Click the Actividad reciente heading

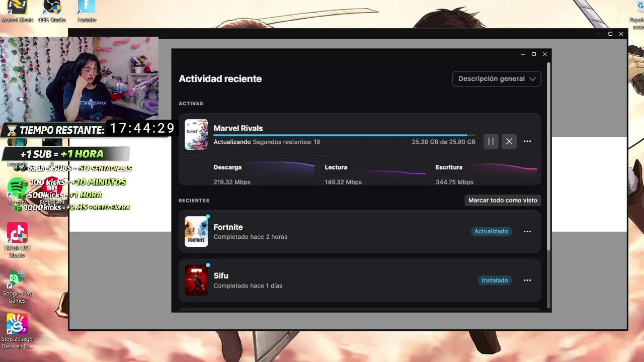[220, 78]
